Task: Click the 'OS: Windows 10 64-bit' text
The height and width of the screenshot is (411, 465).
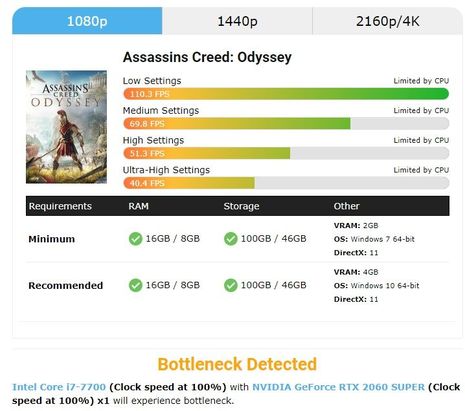Action: click(376, 285)
